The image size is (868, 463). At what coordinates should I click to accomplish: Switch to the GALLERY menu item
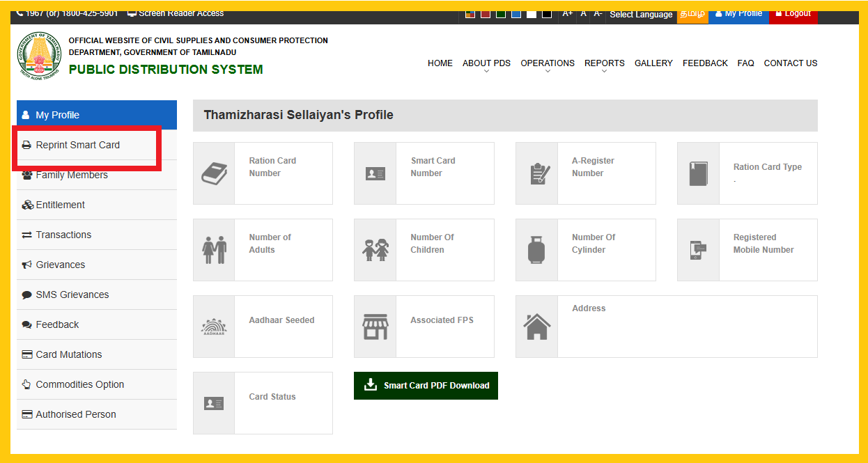653,63
